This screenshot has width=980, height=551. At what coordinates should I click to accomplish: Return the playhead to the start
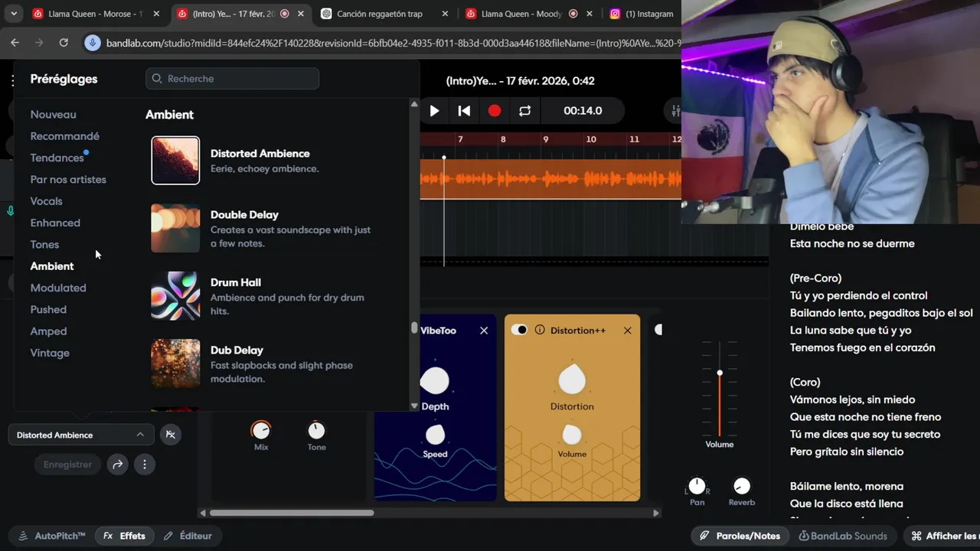tap(464, 111)
